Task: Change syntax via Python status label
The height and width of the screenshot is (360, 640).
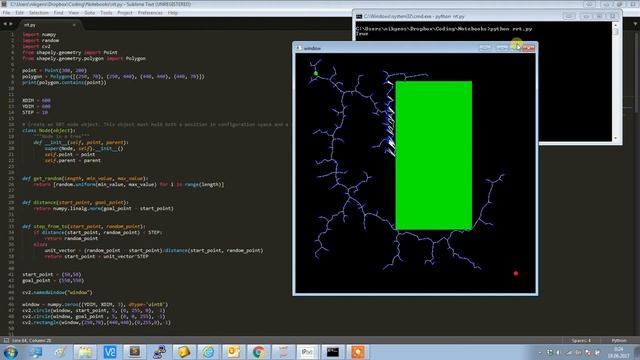Action: (x=619, y=340)
